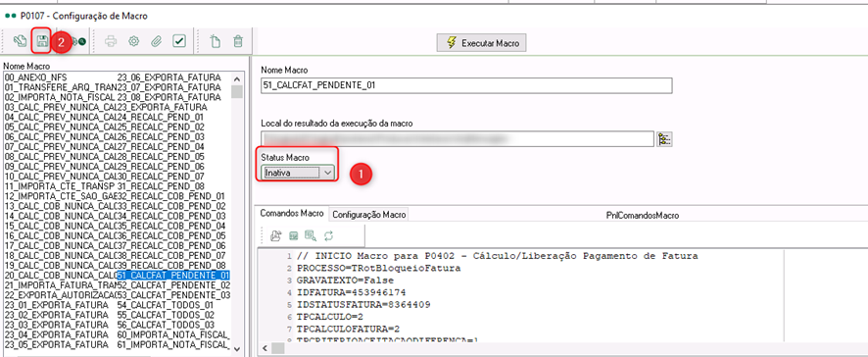Select macro 51_CALCFAT_PENDENTE_01 highlighted in list
The width and height of the screenshot is (868, 357).
tap(173, 275)
